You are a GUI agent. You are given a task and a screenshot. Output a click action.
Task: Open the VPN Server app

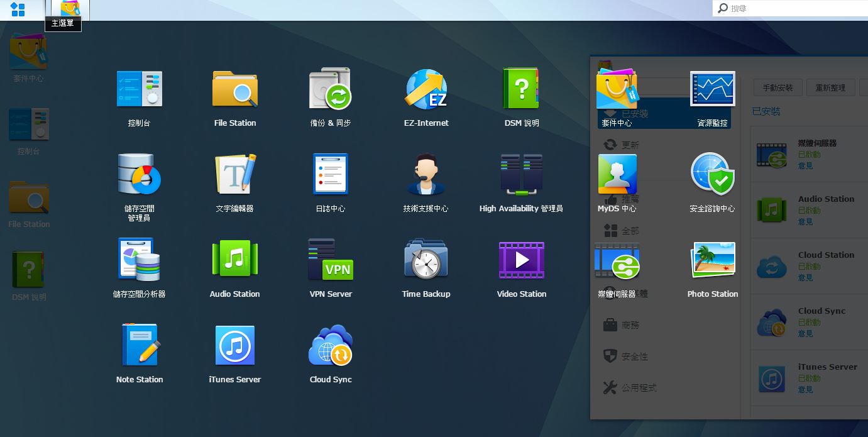(x=330, y=268)
